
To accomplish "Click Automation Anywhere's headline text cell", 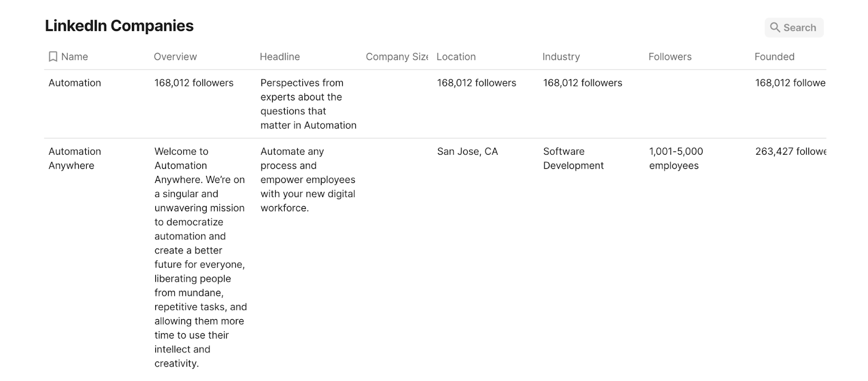I will coord(308,180).
